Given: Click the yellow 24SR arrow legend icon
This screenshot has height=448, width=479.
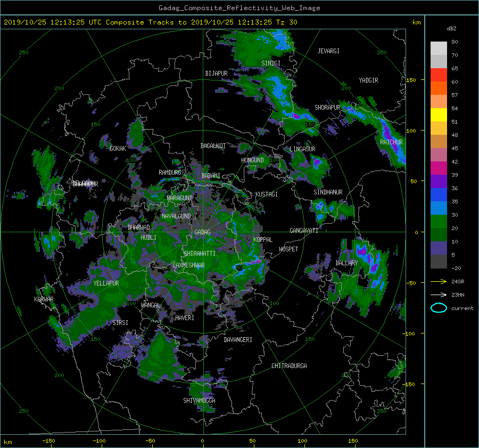Looking at the screenshot, I should point(439,281).
